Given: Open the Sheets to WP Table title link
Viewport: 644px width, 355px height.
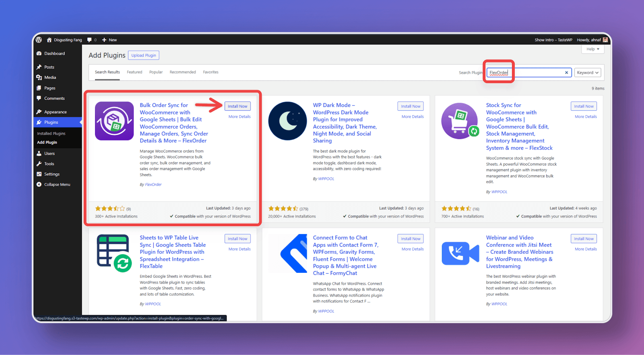Looking at the screenshot, I should [173, 252].
